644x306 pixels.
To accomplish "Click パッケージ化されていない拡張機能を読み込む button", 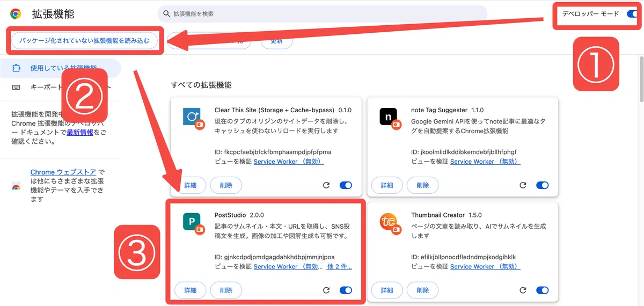I will [x=85, y=40].
